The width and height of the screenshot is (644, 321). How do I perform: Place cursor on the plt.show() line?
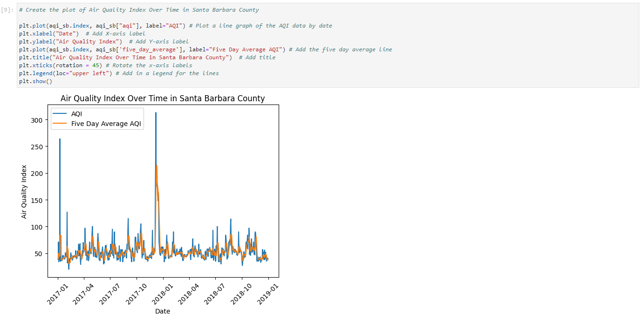click(x=36, y=81)
